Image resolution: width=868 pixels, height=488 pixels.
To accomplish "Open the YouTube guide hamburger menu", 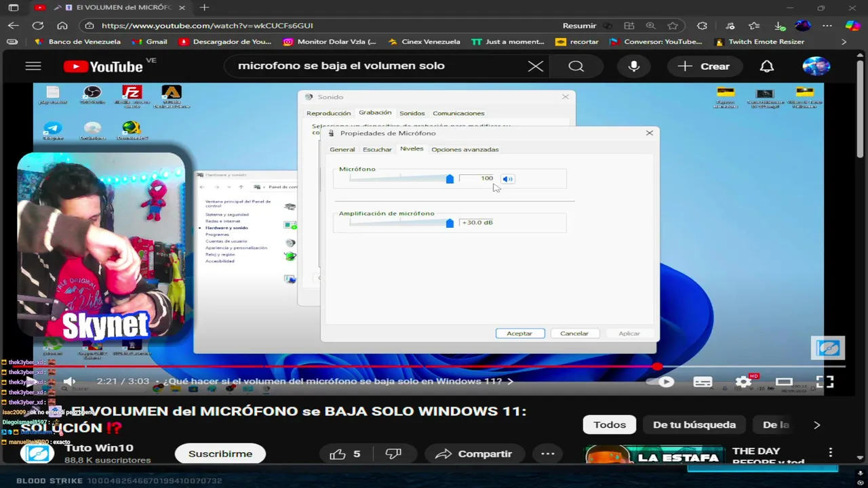I will pyautogui.click(x=33, y=66).
